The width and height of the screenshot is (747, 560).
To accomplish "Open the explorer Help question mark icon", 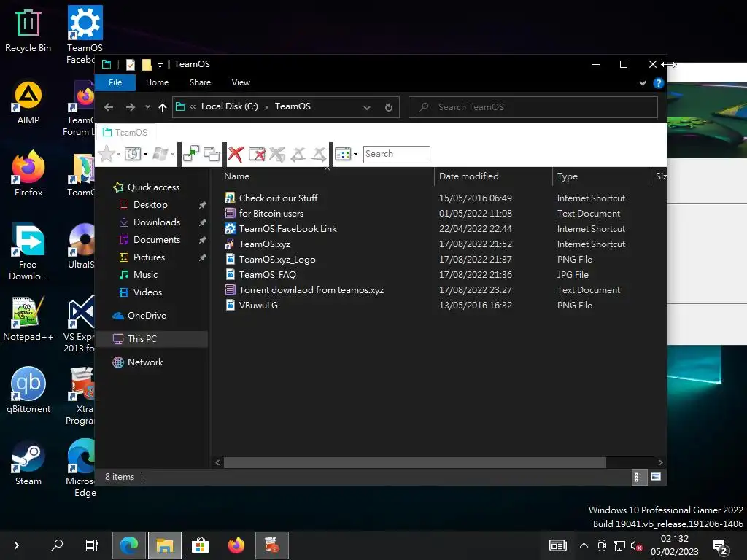I will click(659, 83).
